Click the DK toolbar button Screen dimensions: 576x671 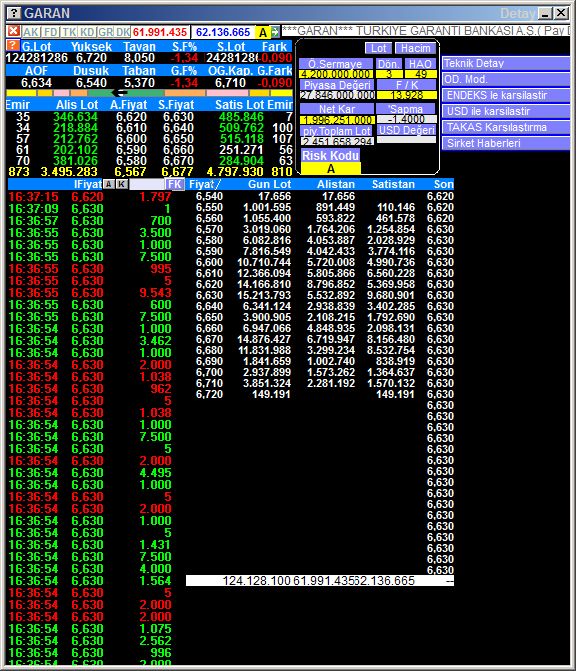tap(123, 32)
